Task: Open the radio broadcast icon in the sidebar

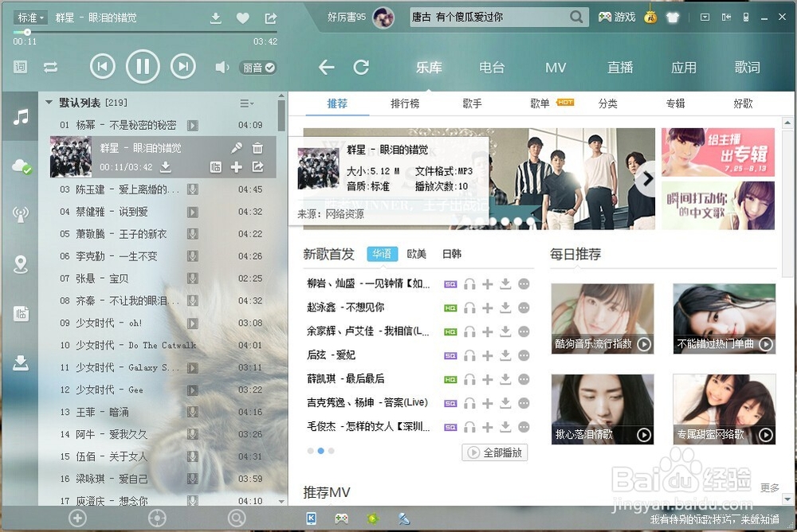Action: tap(20, 213)
